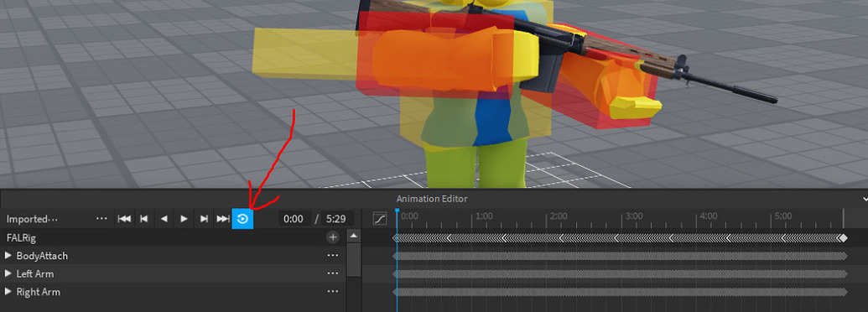Open options menu next to Imported animation name
Image resolution: width=868 pixels, height=312 pixels.
[x=101, y=219]
